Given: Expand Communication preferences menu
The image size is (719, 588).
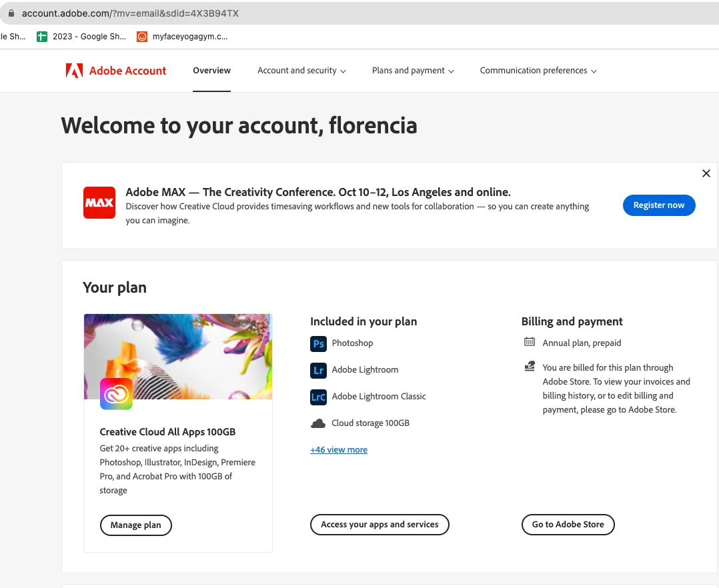Looking at the screenshot, I should coord(538,71).
